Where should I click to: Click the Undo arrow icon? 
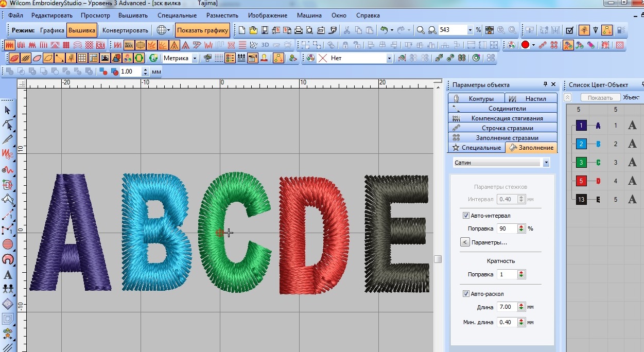(384, 30)
